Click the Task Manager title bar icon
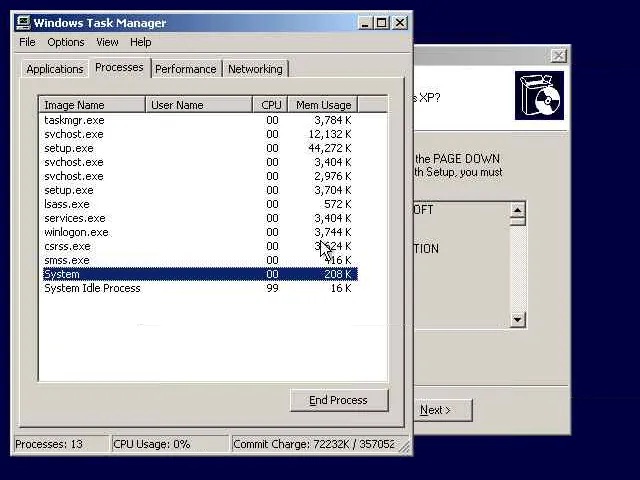The image size is (640, 480). 23,23
